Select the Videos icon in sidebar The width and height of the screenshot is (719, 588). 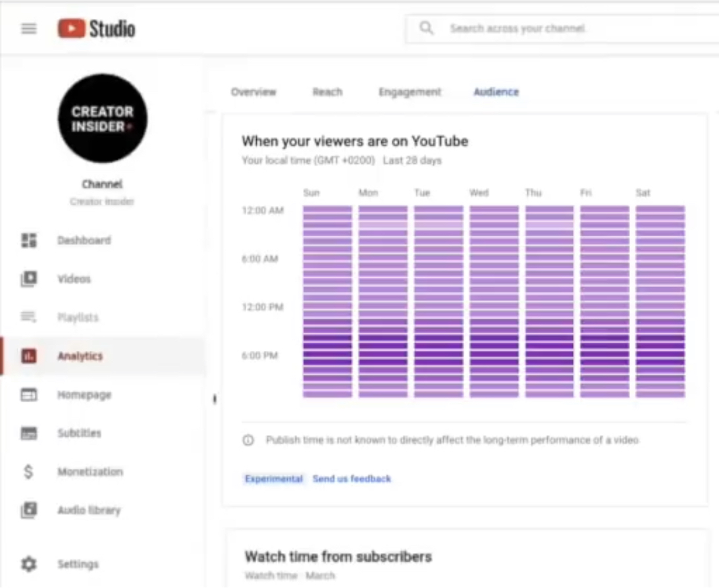pyautogui.click(x=29, y=279)
